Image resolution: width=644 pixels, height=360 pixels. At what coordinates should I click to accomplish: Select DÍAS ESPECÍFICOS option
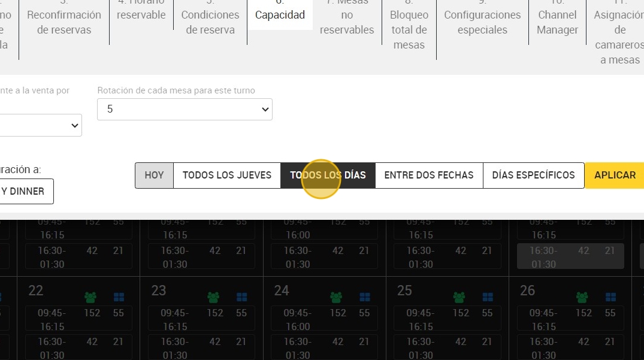tap(534, 176)
